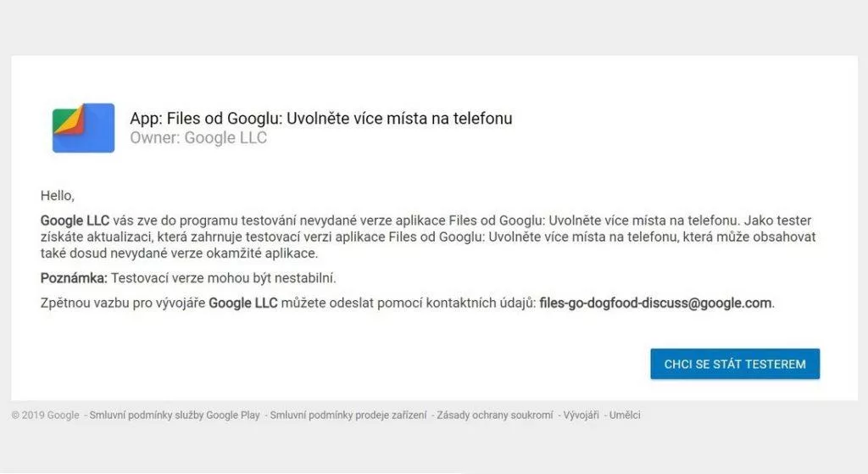This screenshot has width=868, height=474.
Task: Click the bold Poznámka: label
Action: 74,278
